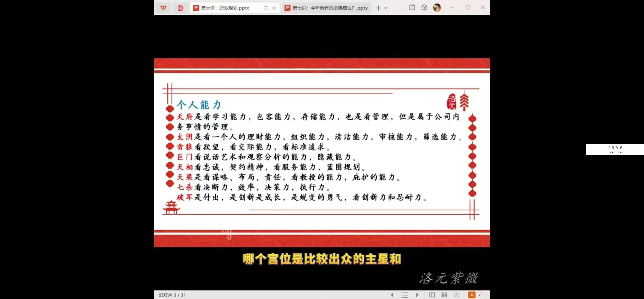The width and height of the screenshot is (644, 299).
Task: Open the slide list menu icon
Action: pyautogui.click(x=405, y=295)
